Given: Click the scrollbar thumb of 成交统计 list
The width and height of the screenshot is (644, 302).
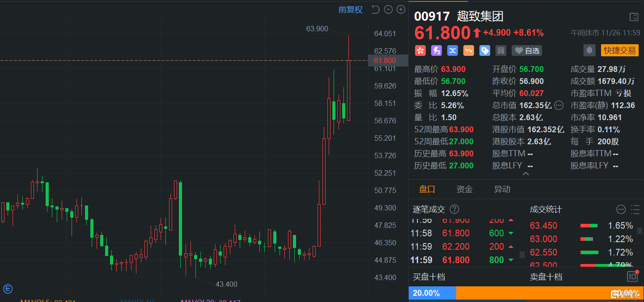Looking at the screenshot, I should [640, 231].
